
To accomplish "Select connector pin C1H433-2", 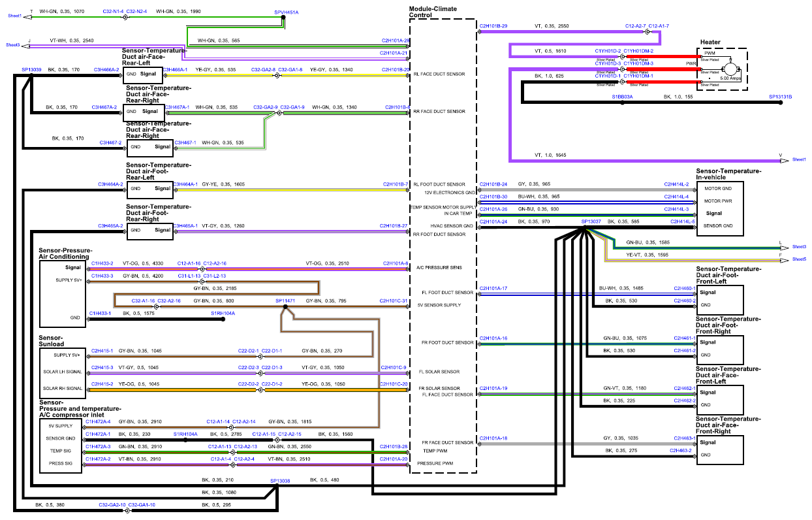I will pyautogui.click(x=102, y=263).
